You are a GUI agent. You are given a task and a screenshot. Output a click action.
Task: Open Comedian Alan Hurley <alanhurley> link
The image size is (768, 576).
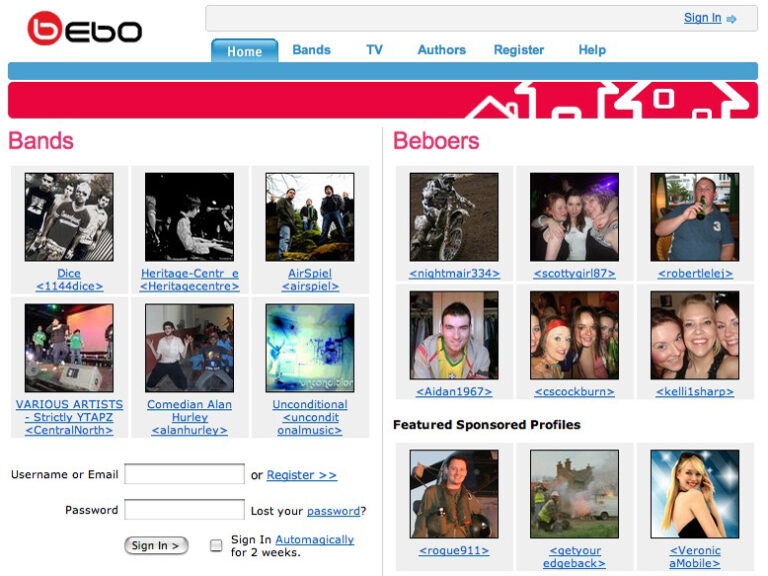point(190,417)
